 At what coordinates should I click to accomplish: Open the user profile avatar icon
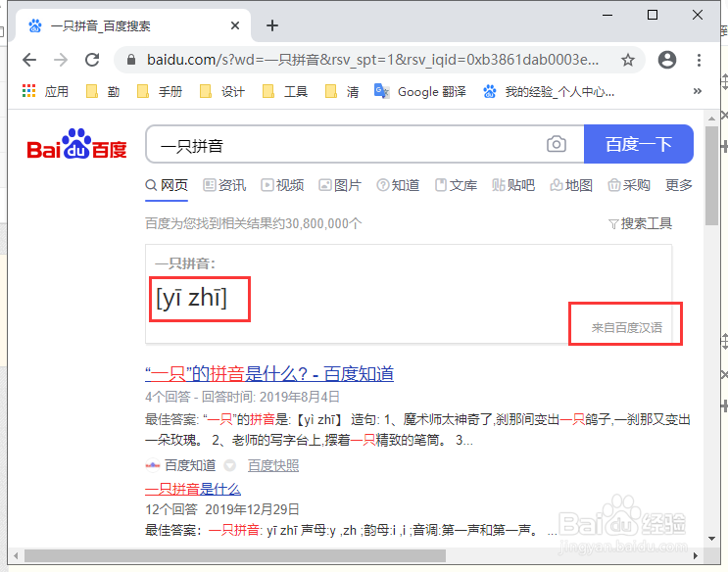coord(666,60)
